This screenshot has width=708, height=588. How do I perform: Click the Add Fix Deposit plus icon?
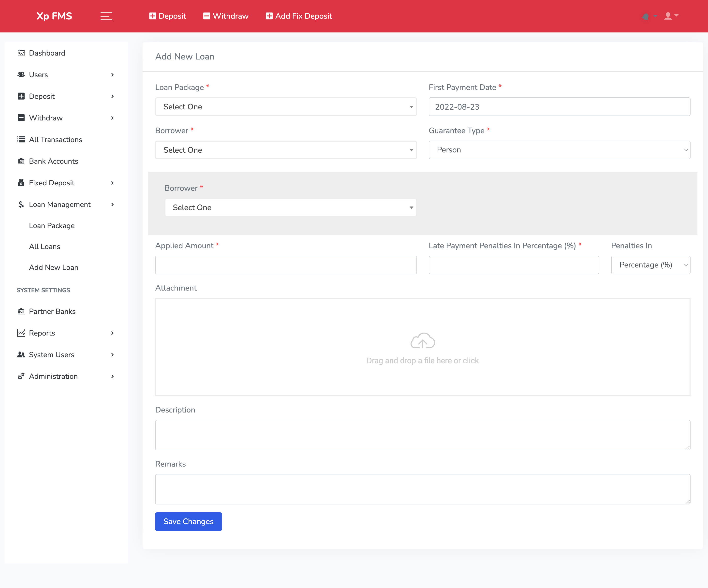(269, 16)
